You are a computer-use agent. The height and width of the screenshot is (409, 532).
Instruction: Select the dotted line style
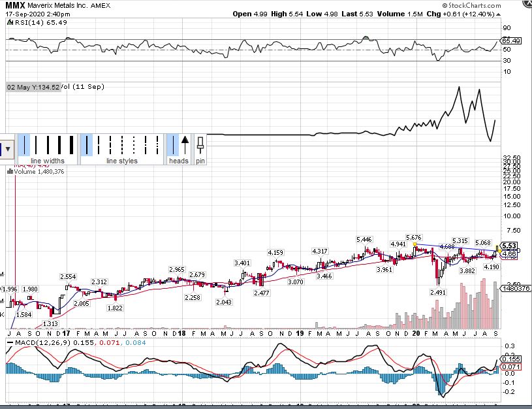(x=134, y=145)
